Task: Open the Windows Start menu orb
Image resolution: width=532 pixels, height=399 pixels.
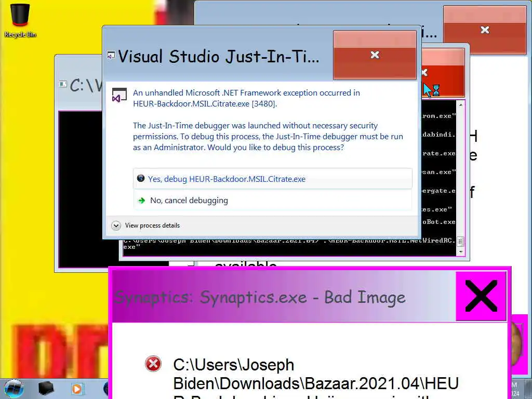Action: click(x=14, y=389)
